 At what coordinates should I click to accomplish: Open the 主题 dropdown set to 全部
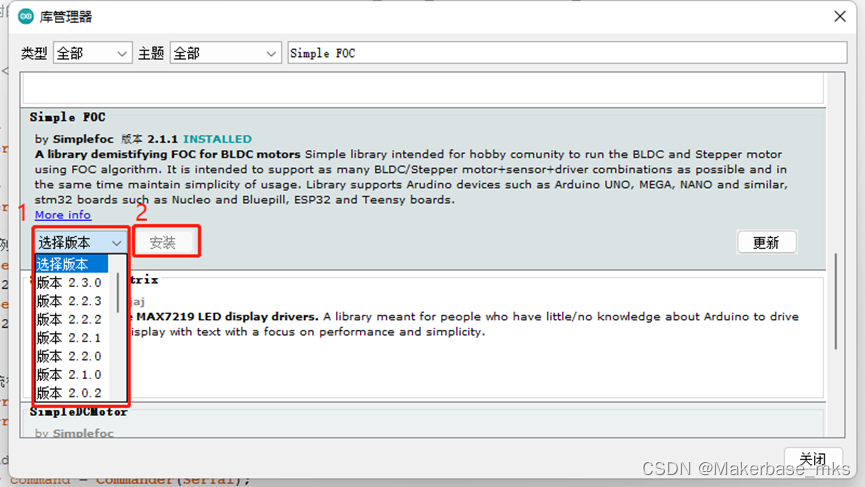click(225, 53)
